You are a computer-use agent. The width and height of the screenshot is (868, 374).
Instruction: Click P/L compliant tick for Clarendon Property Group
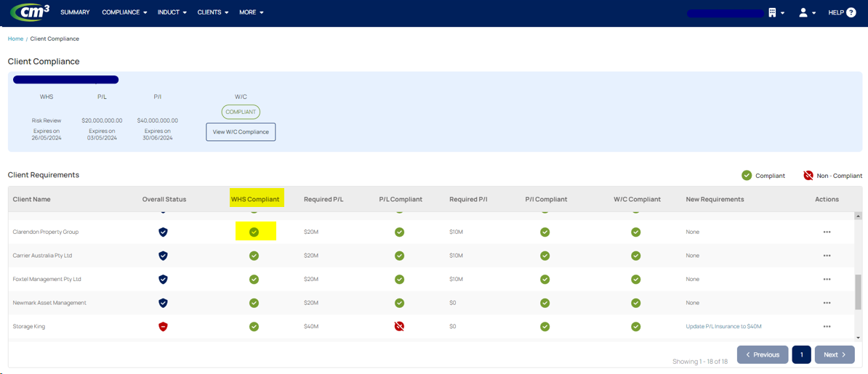pos(400,232)
